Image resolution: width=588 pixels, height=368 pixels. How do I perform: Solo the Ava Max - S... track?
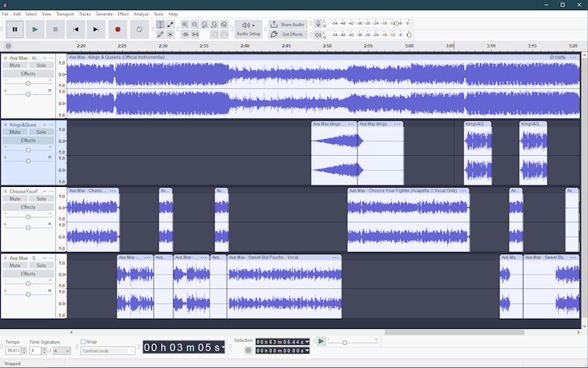pos(41,265)
